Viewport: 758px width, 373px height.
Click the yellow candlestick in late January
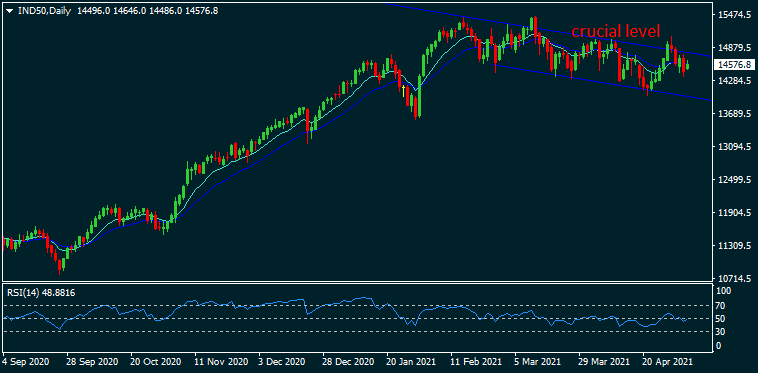tap(403, 90)
